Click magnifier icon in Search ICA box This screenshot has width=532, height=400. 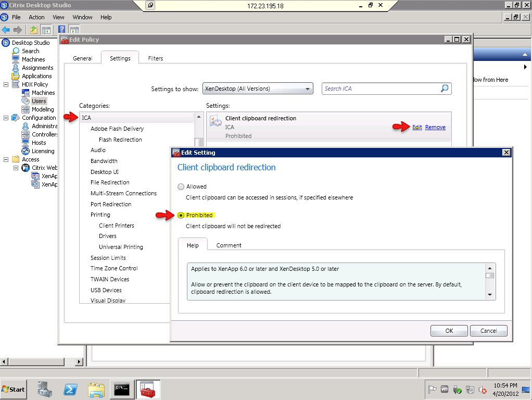click(445, 89)
